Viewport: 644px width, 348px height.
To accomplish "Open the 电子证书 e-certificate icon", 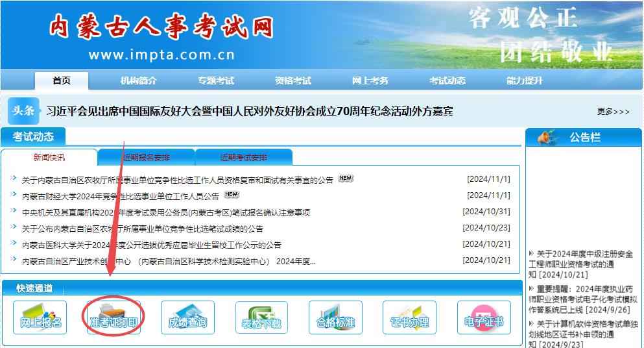I will 484,317.
